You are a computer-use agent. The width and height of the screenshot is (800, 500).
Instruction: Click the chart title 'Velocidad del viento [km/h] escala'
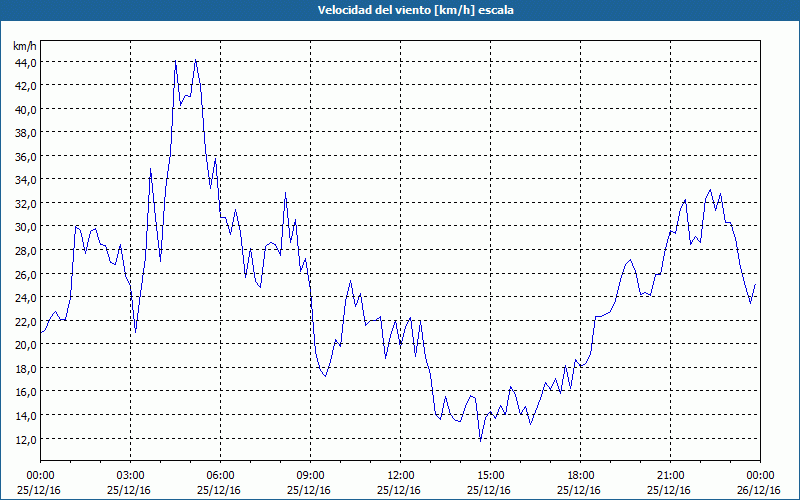(415, 10)
